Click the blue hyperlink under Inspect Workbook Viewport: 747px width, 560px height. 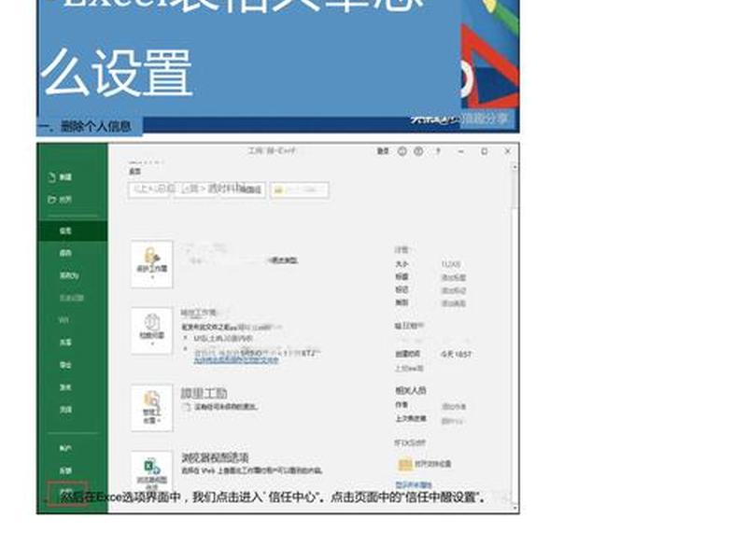click(236, 360)
